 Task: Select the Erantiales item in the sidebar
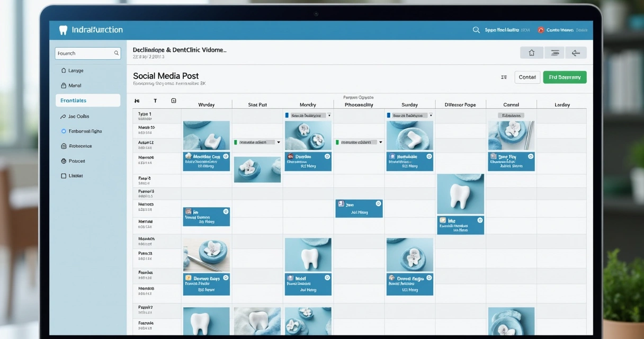[87, 101]
